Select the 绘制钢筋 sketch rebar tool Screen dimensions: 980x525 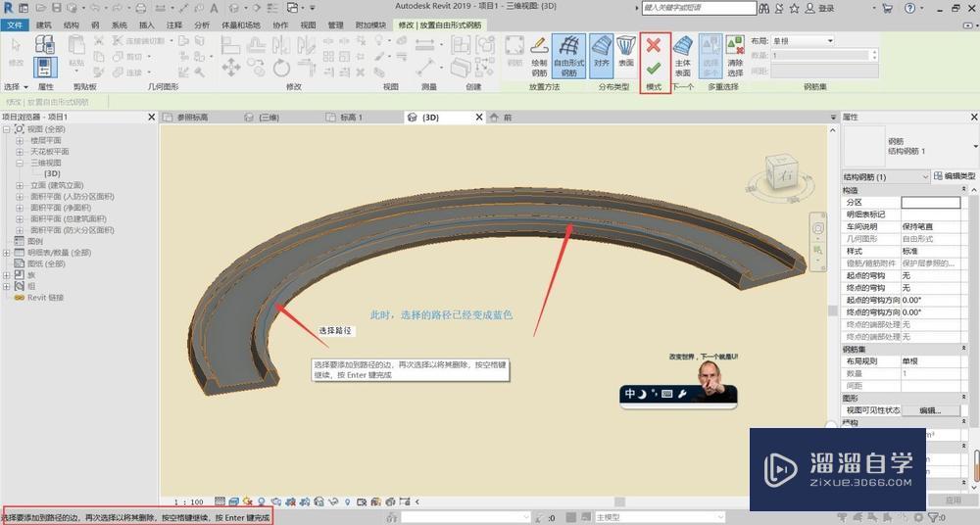[539, 56]
